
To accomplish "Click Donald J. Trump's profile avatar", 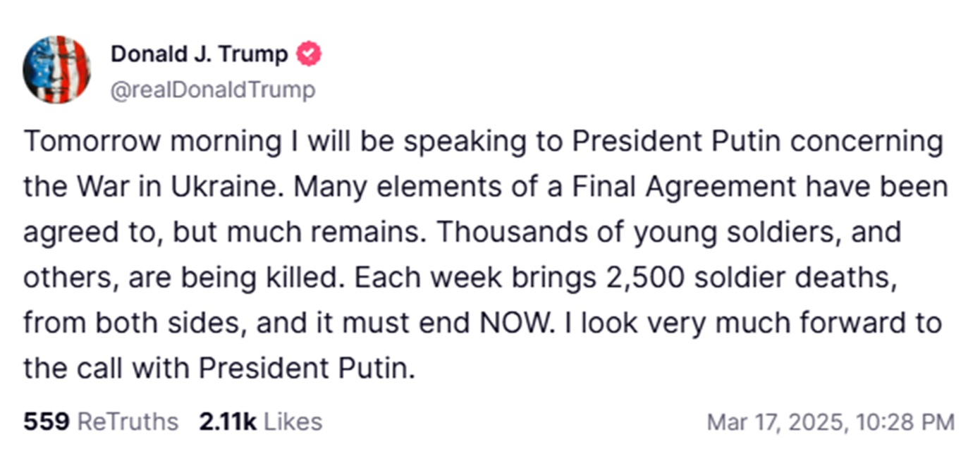I will pyautogui.click(x=56, y=69).
